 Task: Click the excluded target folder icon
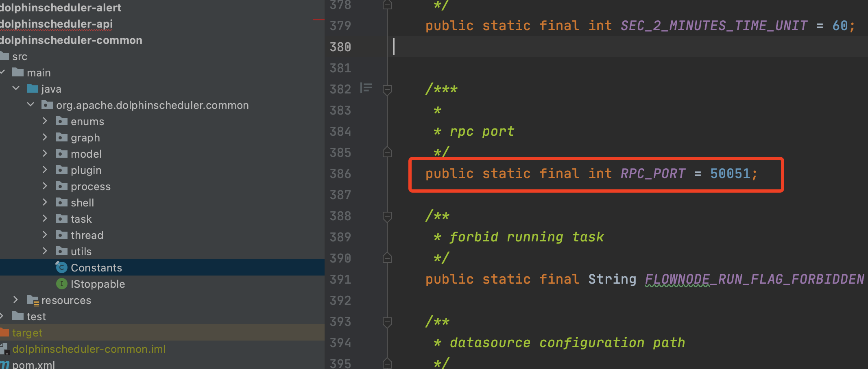pos(5,332)
